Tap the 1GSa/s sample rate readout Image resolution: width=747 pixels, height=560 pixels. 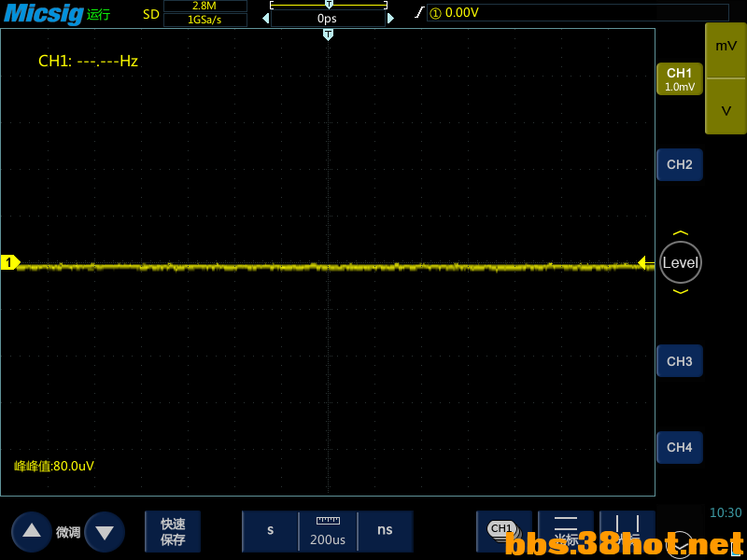(204, 20)
